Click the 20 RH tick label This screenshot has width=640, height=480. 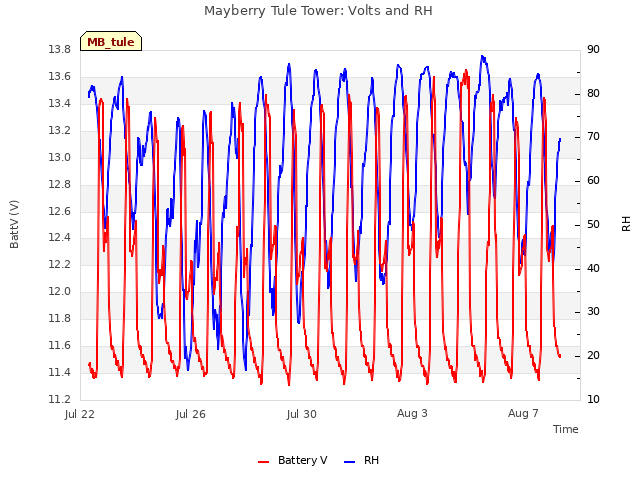(x=593, y=356)
